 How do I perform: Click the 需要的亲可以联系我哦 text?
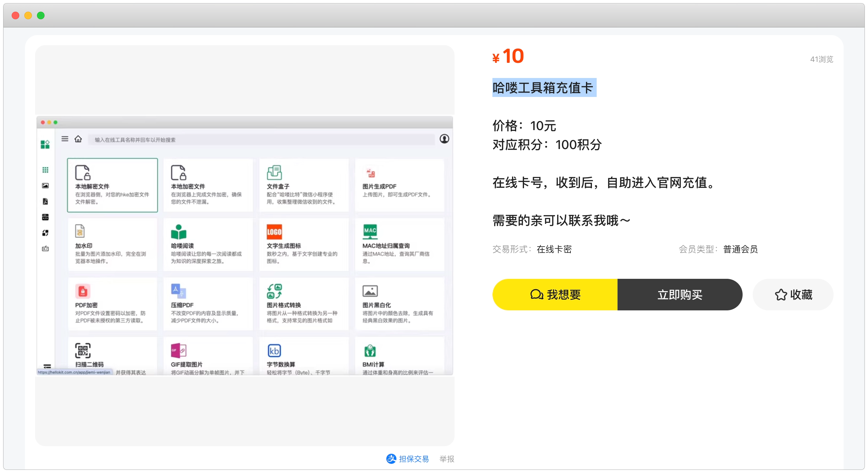click(561, 221)
